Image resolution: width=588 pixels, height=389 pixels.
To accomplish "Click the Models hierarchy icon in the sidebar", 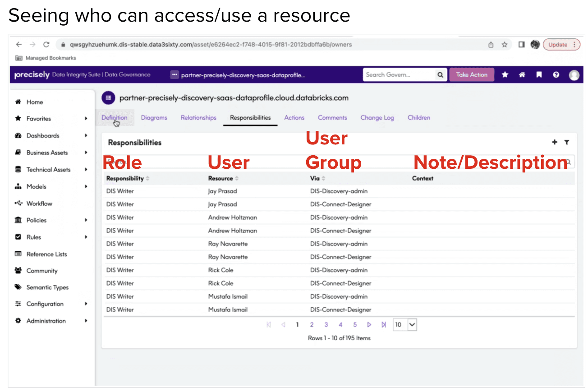I will point(18,186).
